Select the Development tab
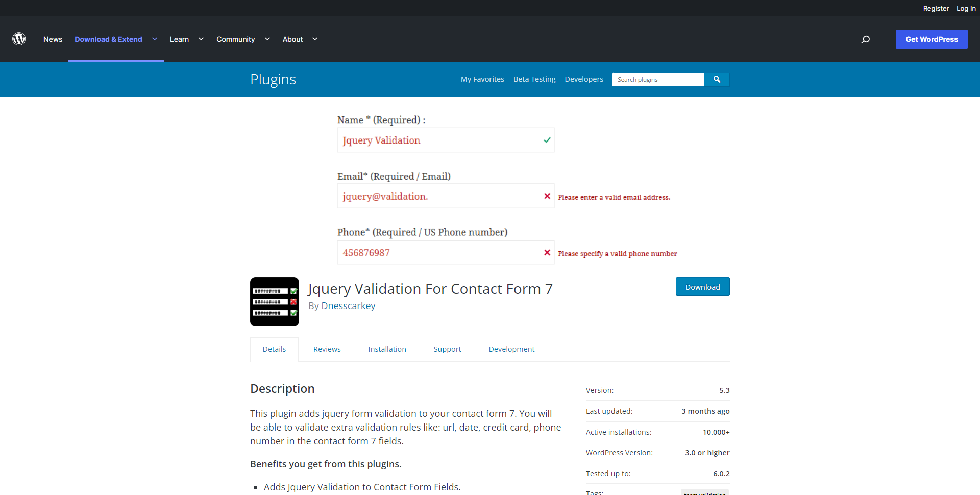This screenshot has height=495, width=980. click(511, 349)
